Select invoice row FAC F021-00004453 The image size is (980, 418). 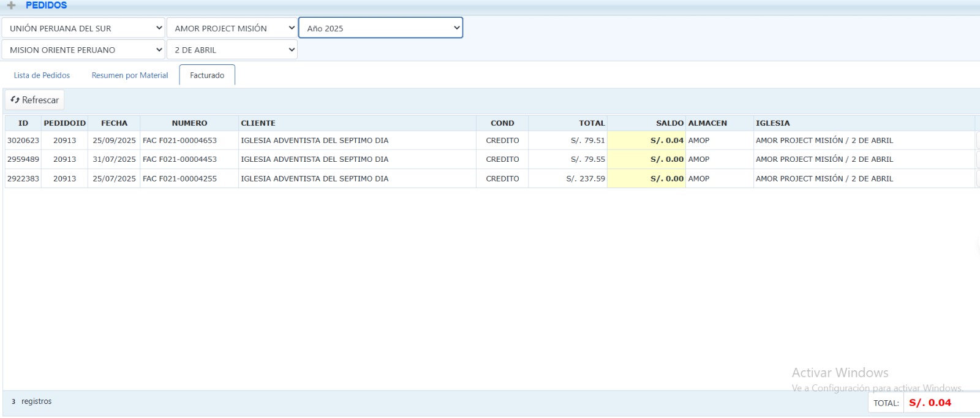(179, 159)
